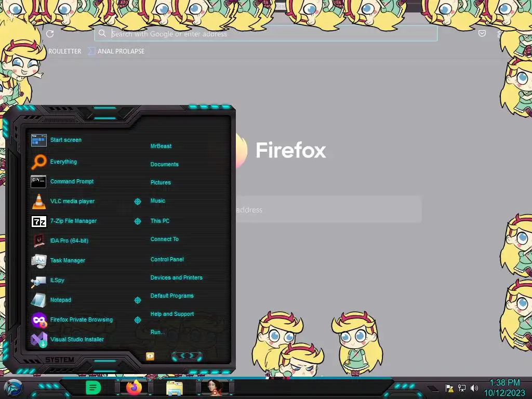Open Documents from start menu

(164, 164)
